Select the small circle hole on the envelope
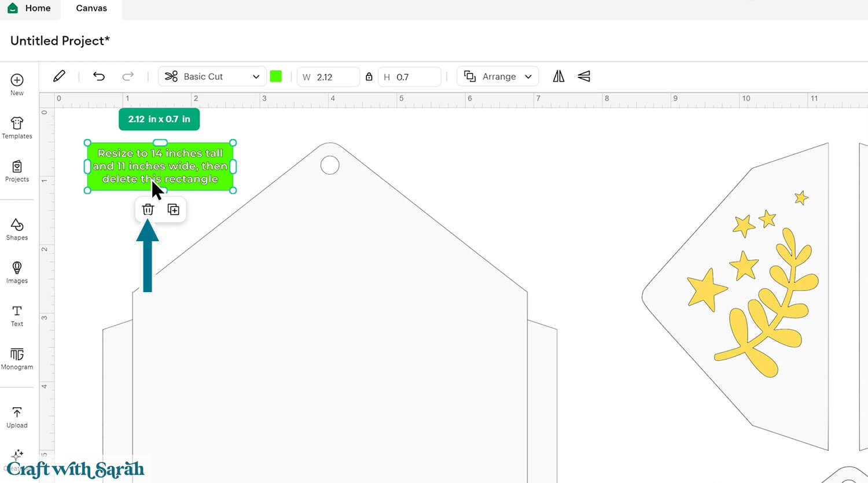This screenshot has height=483, width=868. coord(330,165)
